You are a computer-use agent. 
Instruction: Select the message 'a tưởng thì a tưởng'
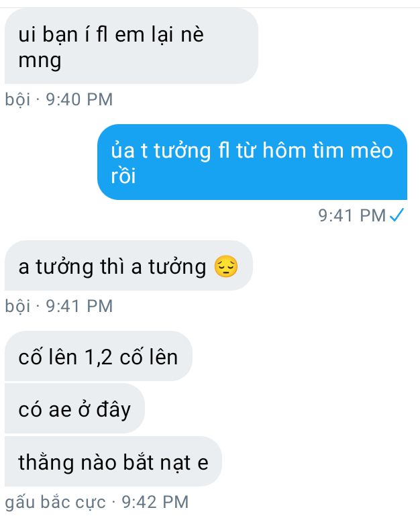[x=129, y=266]
